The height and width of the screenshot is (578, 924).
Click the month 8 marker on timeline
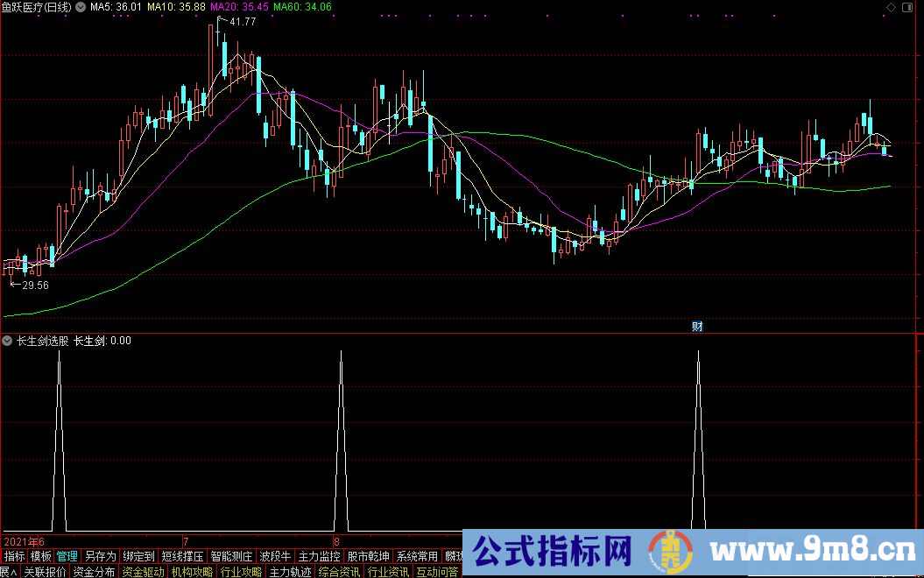pos(336,541)
